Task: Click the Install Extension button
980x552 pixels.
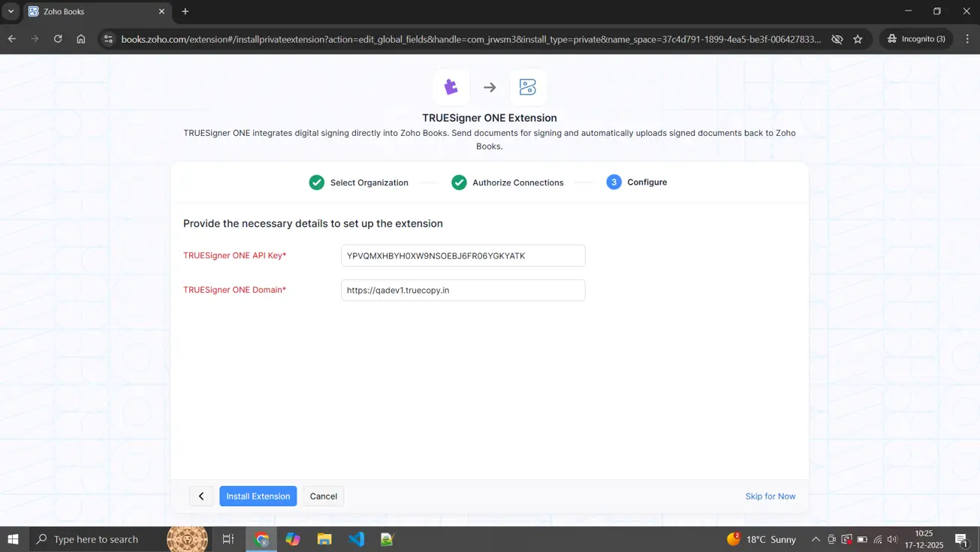Action: coord(258,496)
